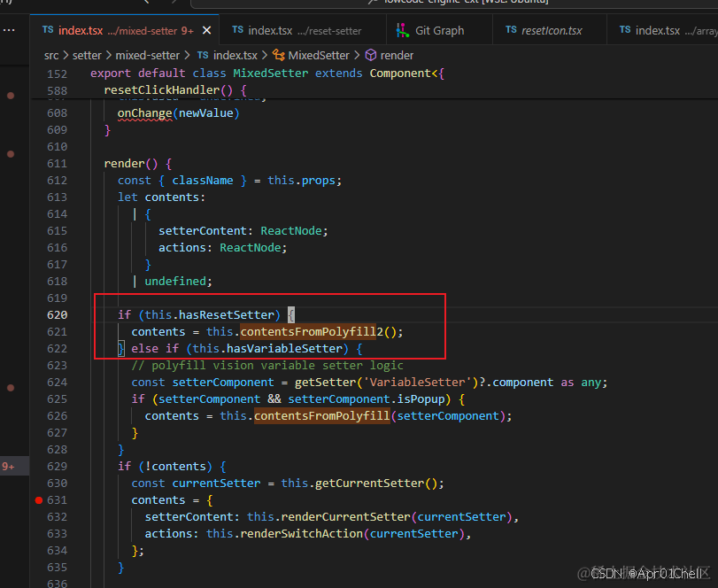The image size is (718, 588).
Task: Click line number 611 in the gutter
Action: pyautogui.click(x=57, y=164)
